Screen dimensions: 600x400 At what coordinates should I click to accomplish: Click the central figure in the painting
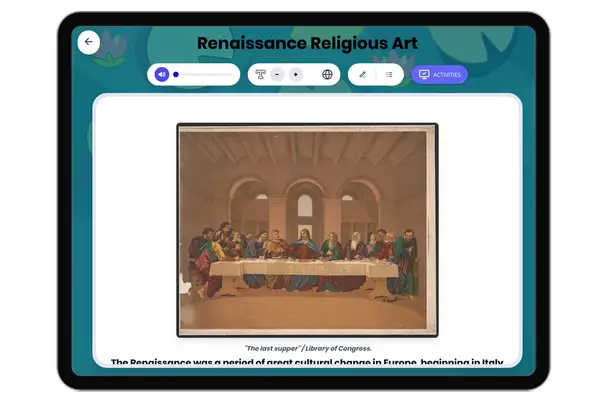305,250
